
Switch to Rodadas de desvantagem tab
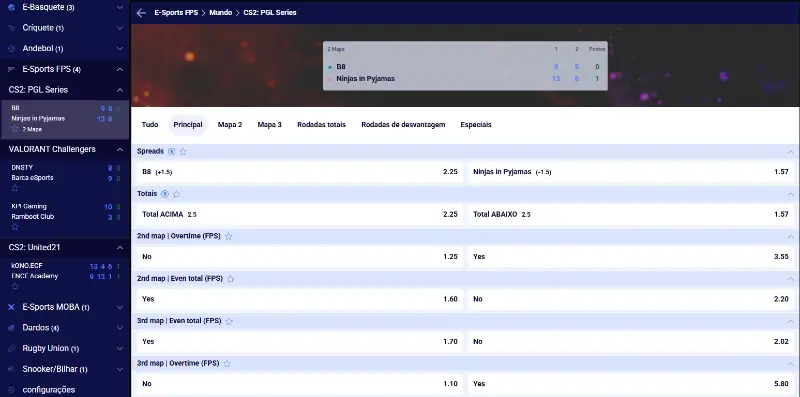(403, 125)
